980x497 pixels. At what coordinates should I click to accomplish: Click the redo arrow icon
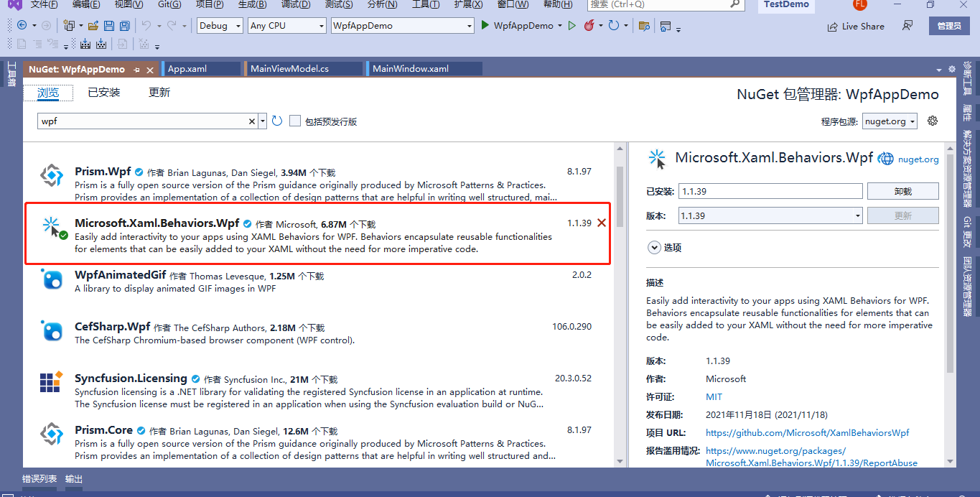(x=171, y=25)
